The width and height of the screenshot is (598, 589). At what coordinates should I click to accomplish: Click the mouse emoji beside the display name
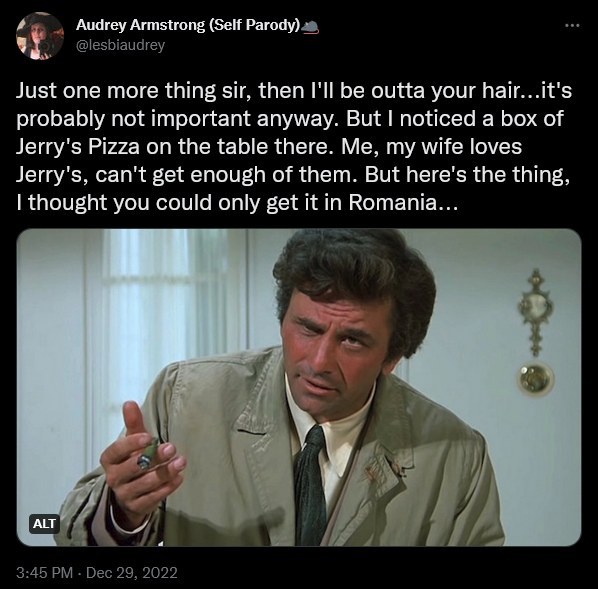310,26
